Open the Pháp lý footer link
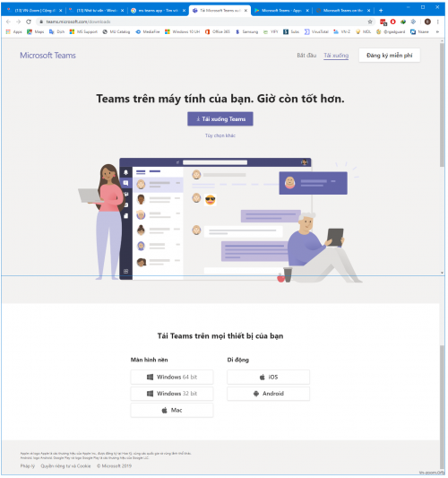This screenshot has height=478, width=448. [x=28, y=466]
